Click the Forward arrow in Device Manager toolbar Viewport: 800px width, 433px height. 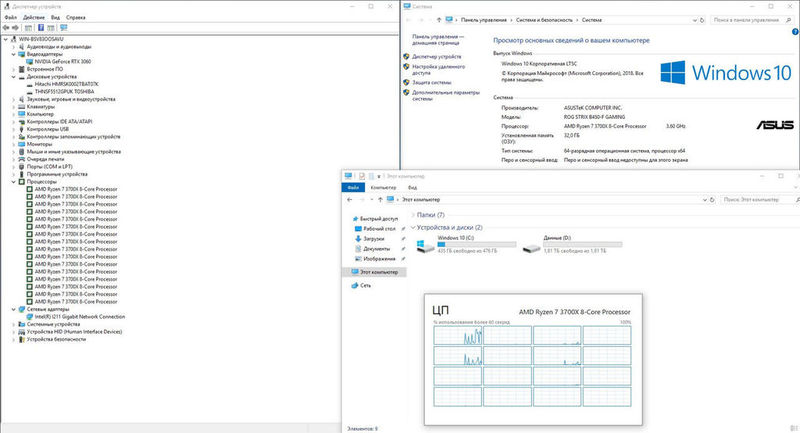point(15,28)
